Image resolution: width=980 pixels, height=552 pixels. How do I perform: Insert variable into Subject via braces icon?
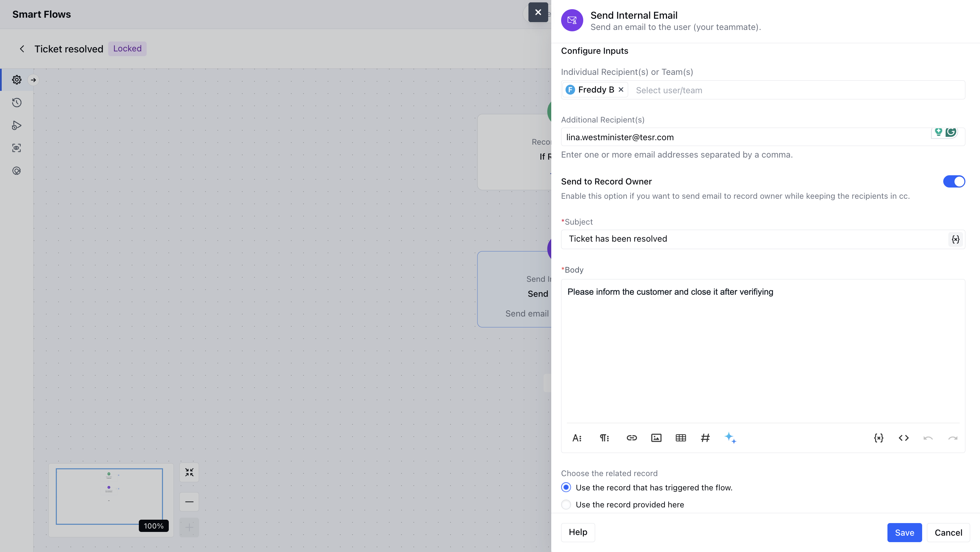tap(955, 239)
